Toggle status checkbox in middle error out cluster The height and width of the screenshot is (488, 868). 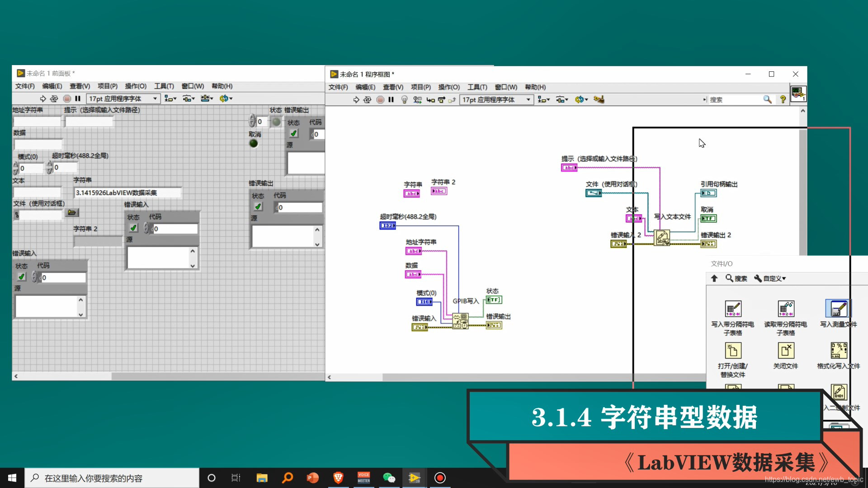tap(258, 206)
